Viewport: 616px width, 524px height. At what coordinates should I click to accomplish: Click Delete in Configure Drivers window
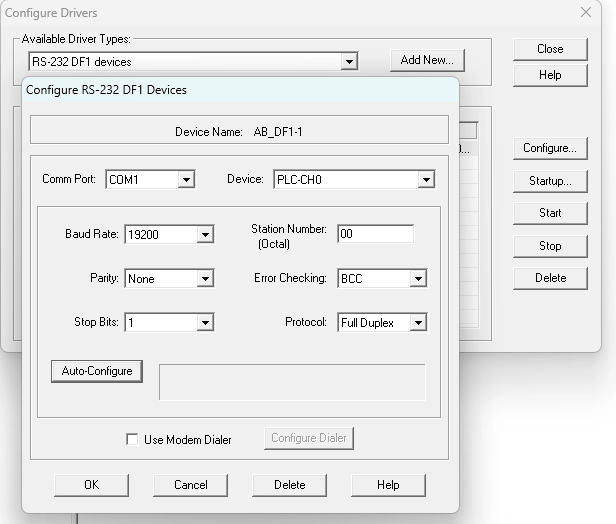tap(550, 278)
